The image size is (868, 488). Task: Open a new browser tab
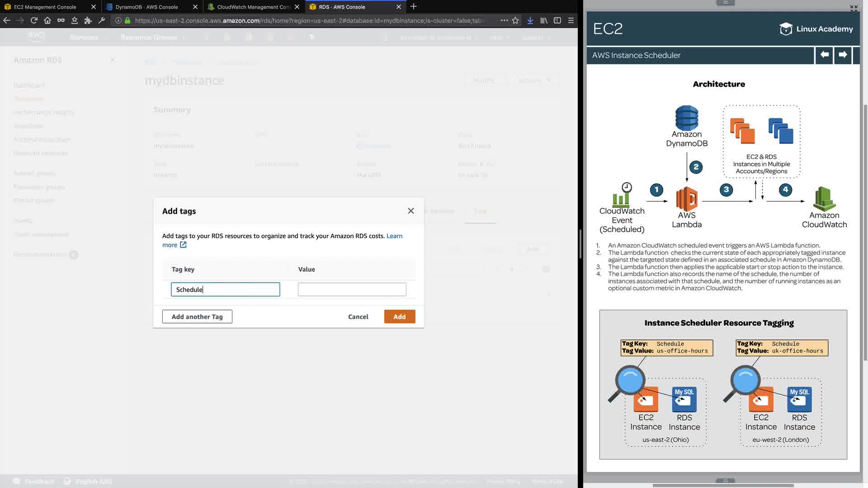413,7
